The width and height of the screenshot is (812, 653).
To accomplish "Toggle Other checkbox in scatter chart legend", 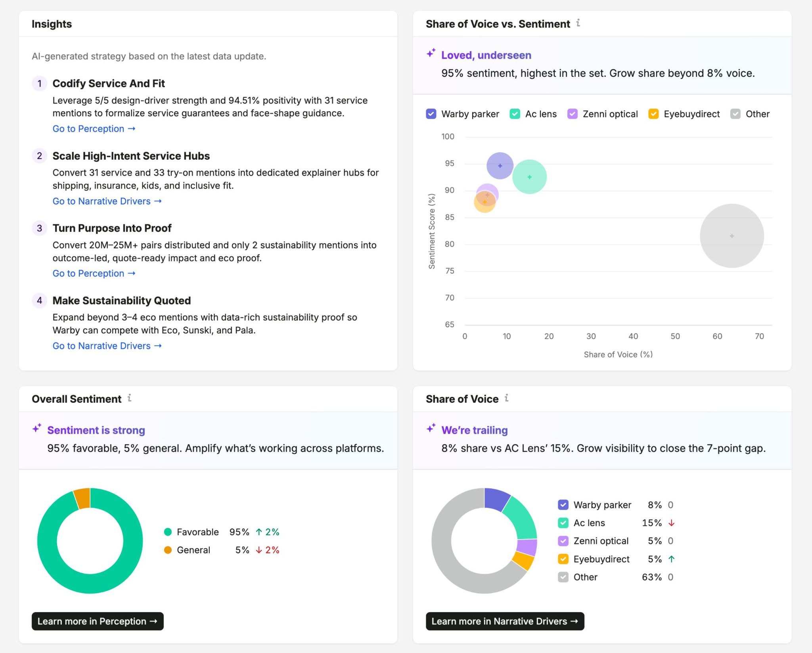I will click(x=735, y=114).
